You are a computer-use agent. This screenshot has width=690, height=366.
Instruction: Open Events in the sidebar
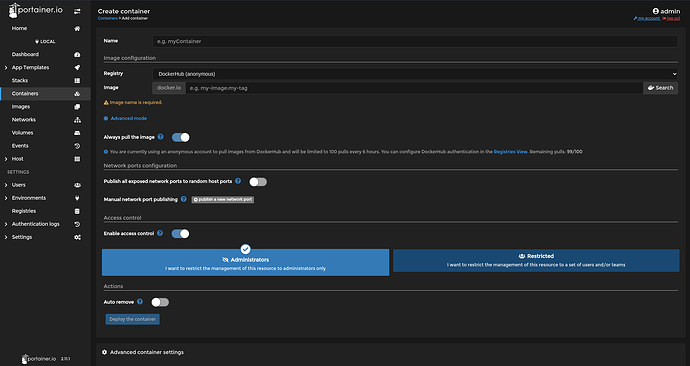coord(20,146)
